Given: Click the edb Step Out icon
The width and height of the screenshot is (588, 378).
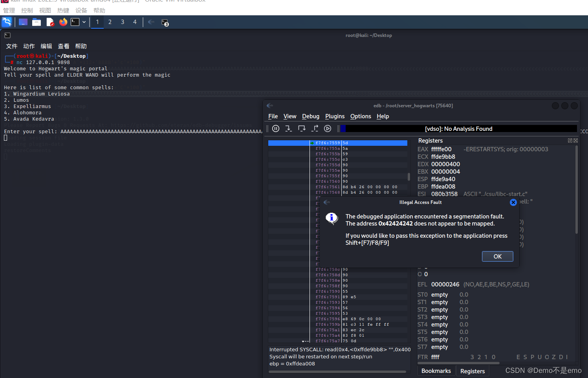Looking at the screenshot, I should (x=315, y=128).
